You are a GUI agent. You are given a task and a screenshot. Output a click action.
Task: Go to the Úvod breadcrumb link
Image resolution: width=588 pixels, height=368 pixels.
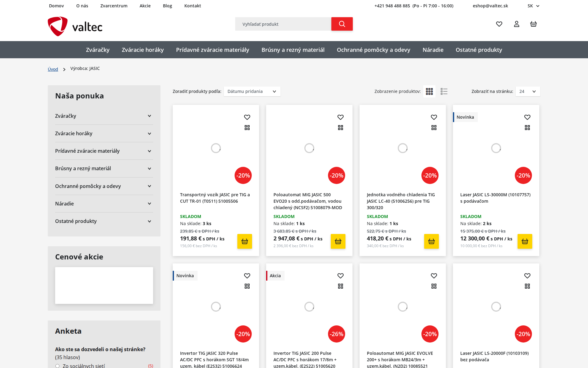tap(53, 69)
